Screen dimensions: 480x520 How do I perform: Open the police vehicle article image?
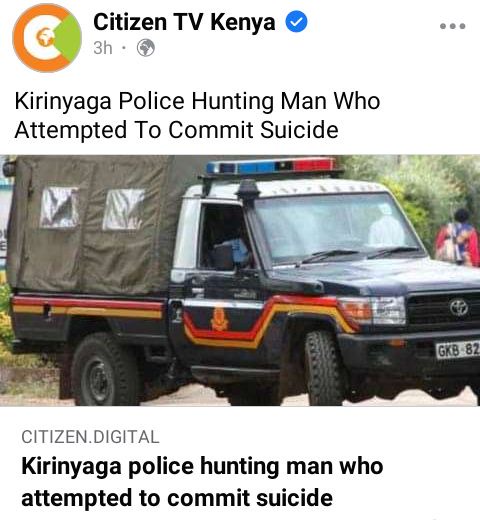(240, 280)
